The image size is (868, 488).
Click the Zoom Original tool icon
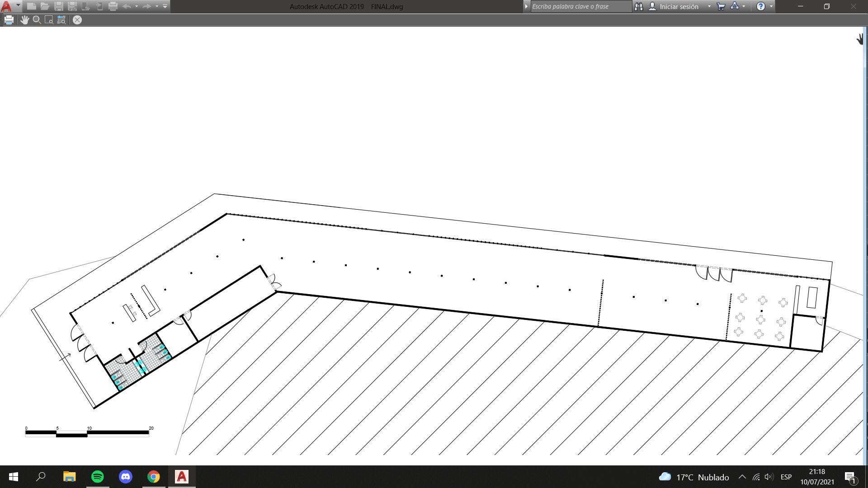coord(61,20)
